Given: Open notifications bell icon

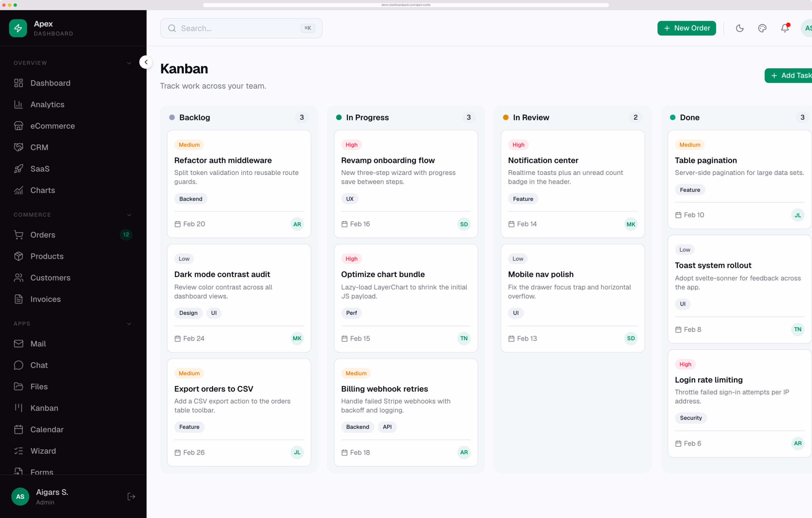Looking at the screenshot, I should pyautogui.click(x=785, y=28).
